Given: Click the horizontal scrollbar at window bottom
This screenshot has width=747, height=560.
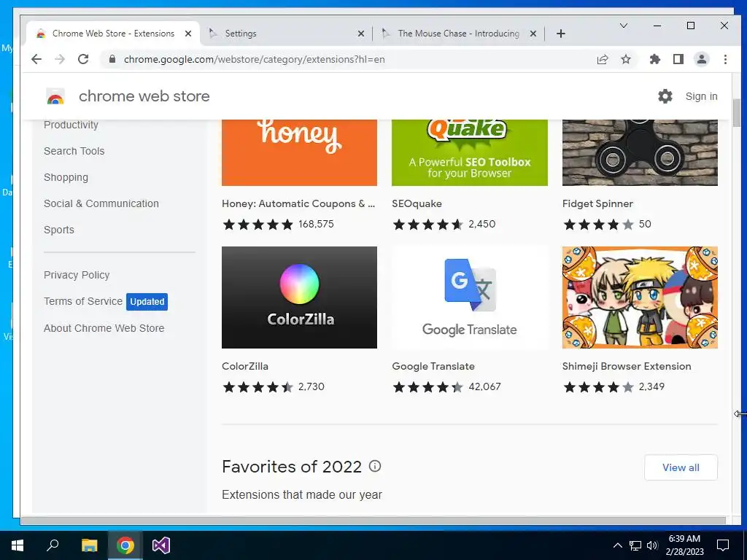Looking at the screenshot, I should point(373,521).
